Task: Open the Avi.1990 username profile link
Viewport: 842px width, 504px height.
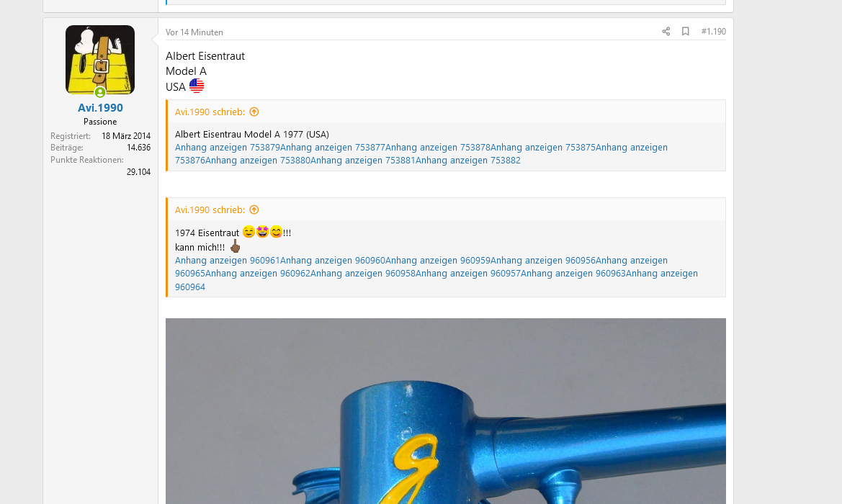Action: click(100, 108)
